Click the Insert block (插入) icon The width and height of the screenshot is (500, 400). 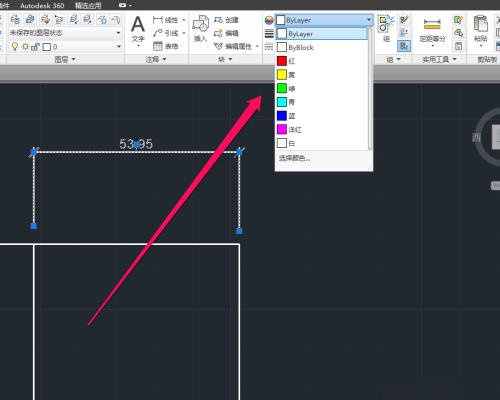click(x=200, y=29)
